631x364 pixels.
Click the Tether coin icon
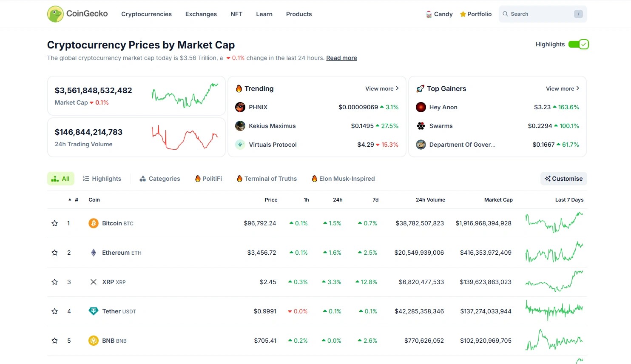[x=94, y=311]
